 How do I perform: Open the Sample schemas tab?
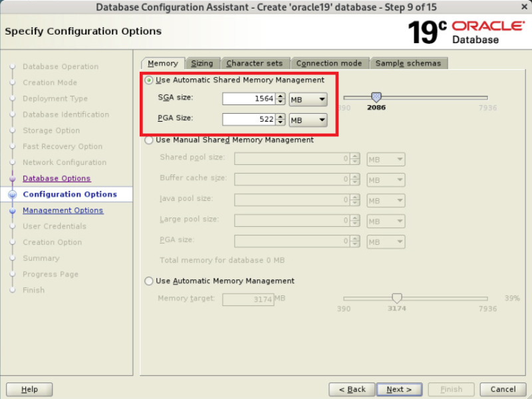point(408,63)
